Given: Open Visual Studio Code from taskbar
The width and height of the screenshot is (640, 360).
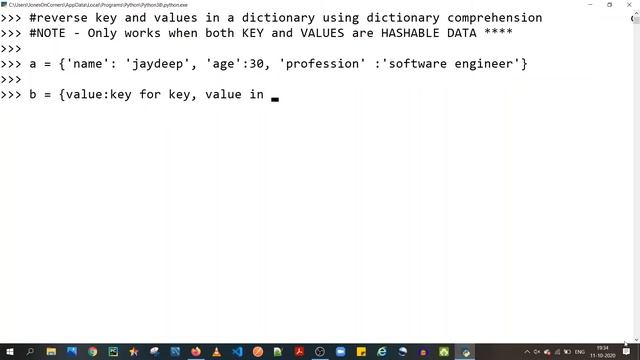Looking at the screenshot, I should (x=237, y=351).
